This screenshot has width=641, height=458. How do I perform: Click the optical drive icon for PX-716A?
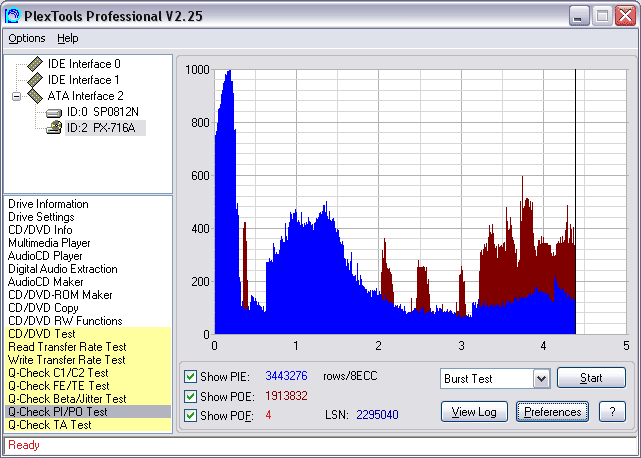click(x=54, y=128)
